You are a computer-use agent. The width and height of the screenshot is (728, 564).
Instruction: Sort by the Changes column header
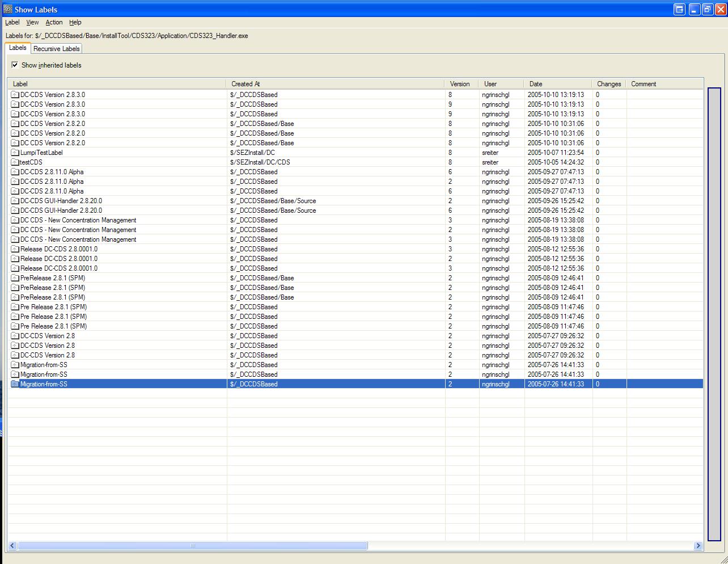610,83
